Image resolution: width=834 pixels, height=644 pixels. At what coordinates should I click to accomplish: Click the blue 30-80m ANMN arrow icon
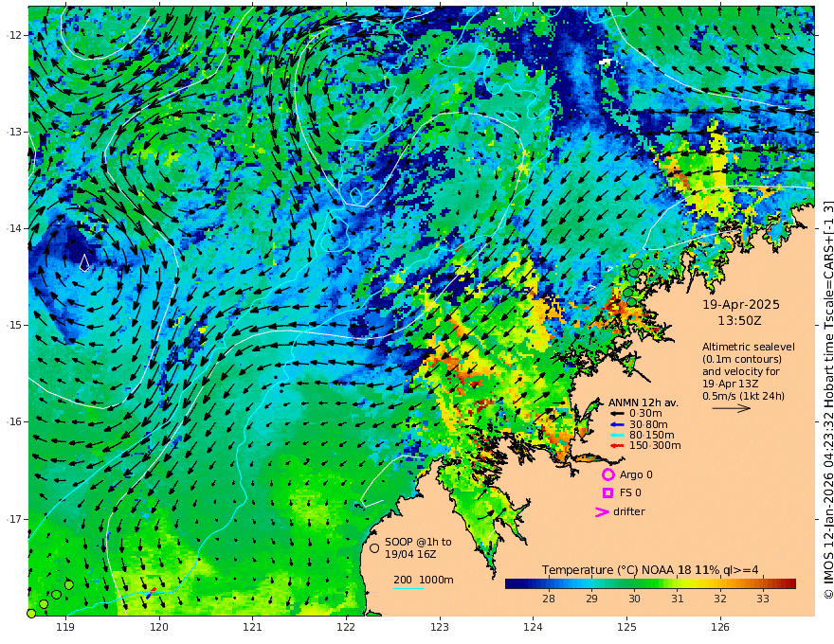pyautogui.click(x=617, y=424)
